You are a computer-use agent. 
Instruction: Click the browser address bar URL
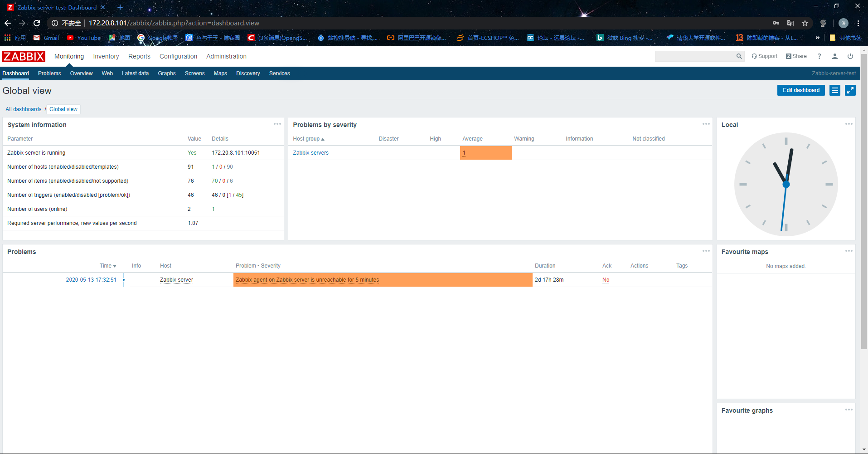point(174,23)
